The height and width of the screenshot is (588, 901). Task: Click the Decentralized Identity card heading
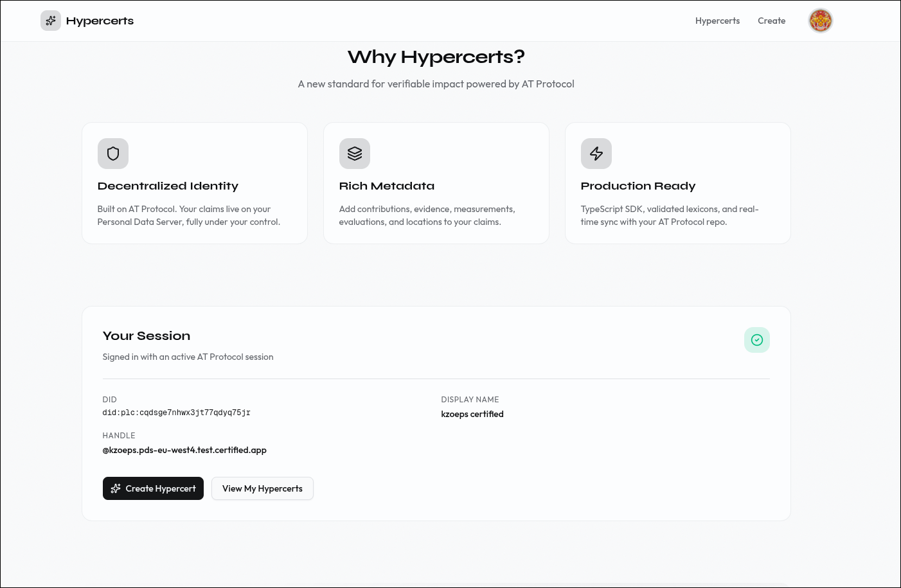pos(168,186)
